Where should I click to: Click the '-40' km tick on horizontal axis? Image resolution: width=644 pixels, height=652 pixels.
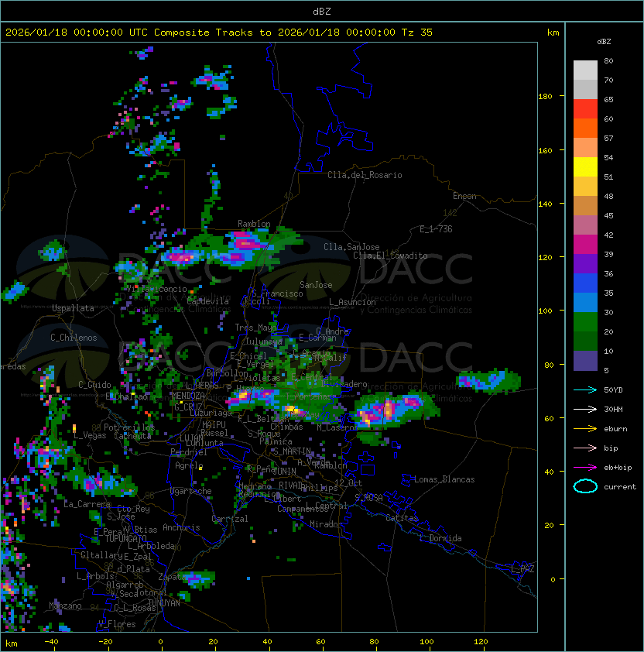tap(51, 642)
